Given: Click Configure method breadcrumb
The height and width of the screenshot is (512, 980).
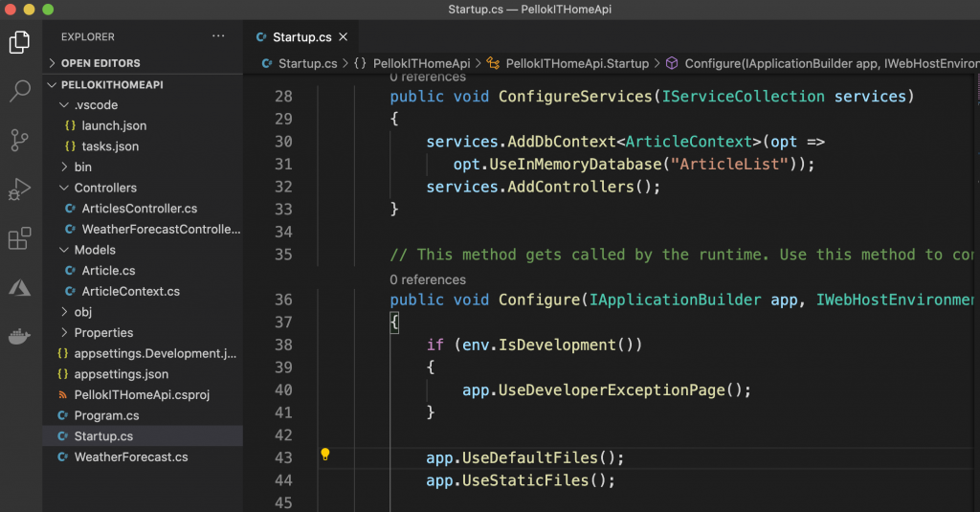Looking at the screenshot, I should pos(822,63).
